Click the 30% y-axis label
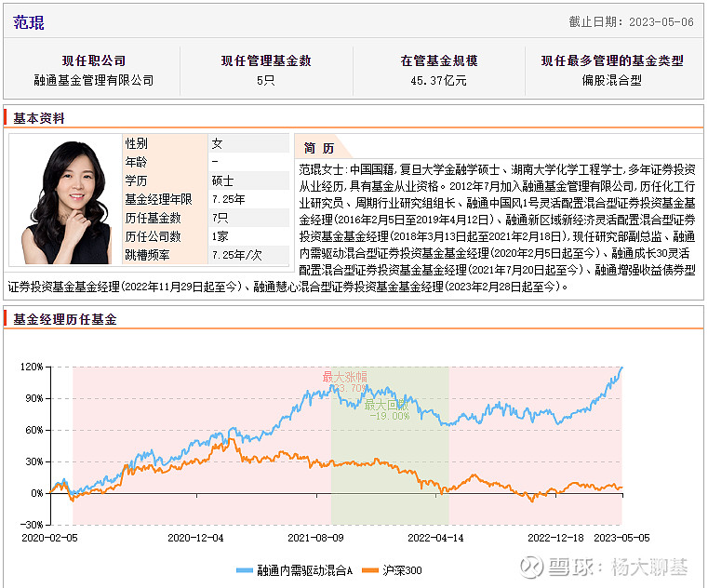Image resolution: width=708 pixels, height=588 pixels. coord(34,461)
